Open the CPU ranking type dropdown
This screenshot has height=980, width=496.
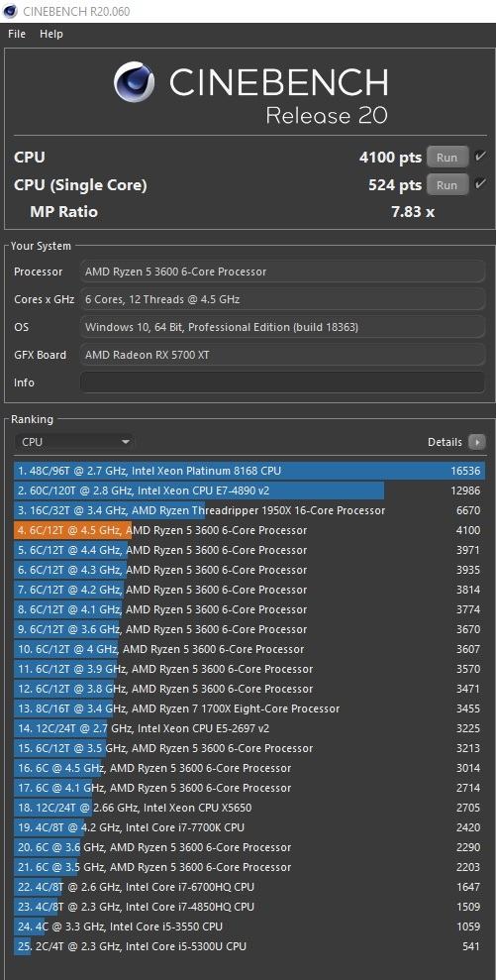pyautogui.click(x=73, y=442)
